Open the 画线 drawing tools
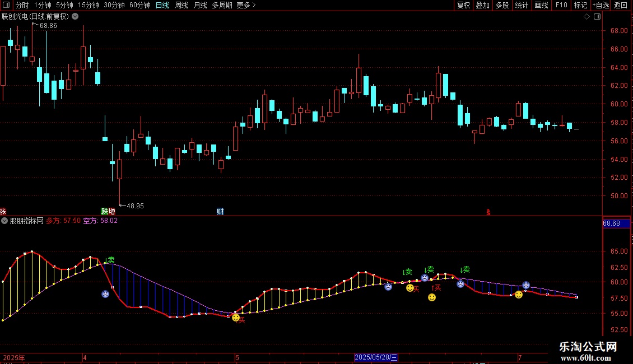The width and height of the screenshot is (633, 364). pyautogui.click(x=541, y=5)
